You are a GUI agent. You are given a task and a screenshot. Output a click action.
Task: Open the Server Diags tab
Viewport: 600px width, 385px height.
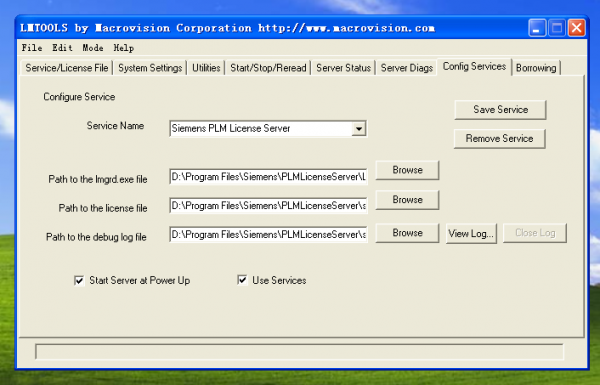coord(406,68)
